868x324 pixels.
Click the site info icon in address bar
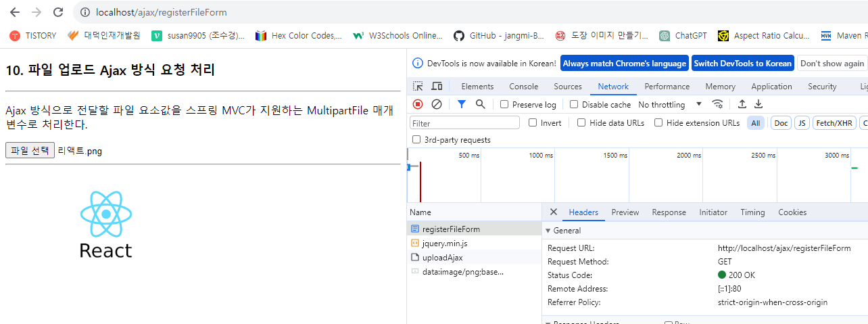(85, 12)
